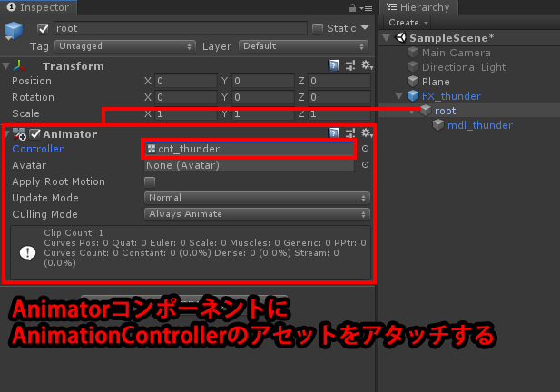The width and height of the screenshot is (560, 392).
Task: Click the Main Camera cube icon
Action: click(413, 53)
